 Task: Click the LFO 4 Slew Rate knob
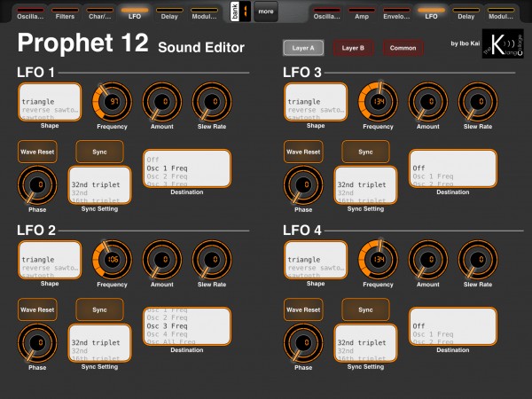[x=478, y=260]
